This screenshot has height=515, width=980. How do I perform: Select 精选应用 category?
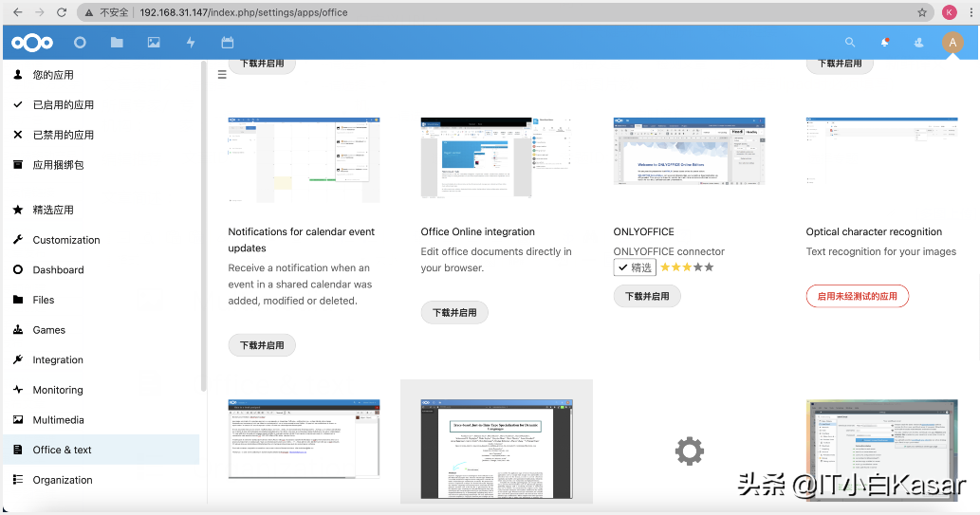(102, 210)
